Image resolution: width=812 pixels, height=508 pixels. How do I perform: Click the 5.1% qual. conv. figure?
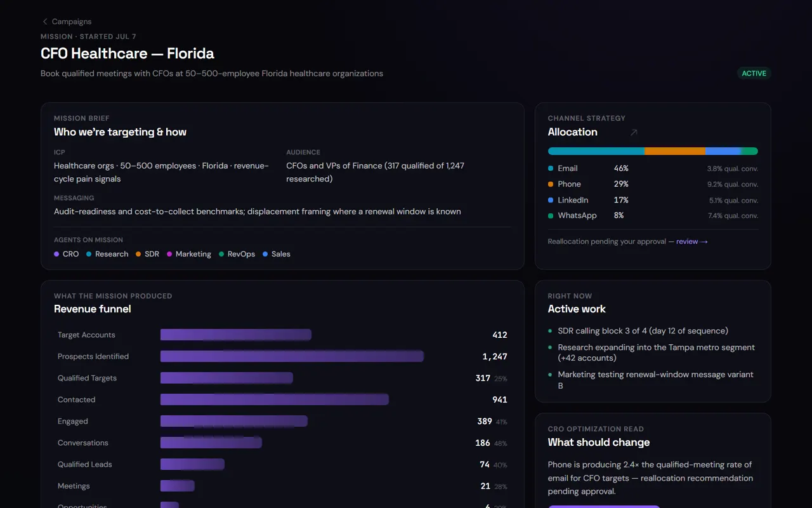[x=733, y=201]
